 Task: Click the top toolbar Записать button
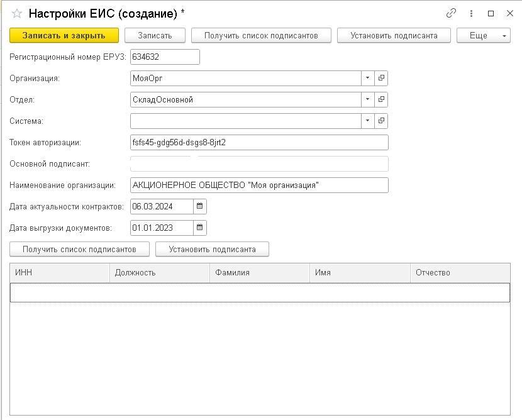coord(155,36)
